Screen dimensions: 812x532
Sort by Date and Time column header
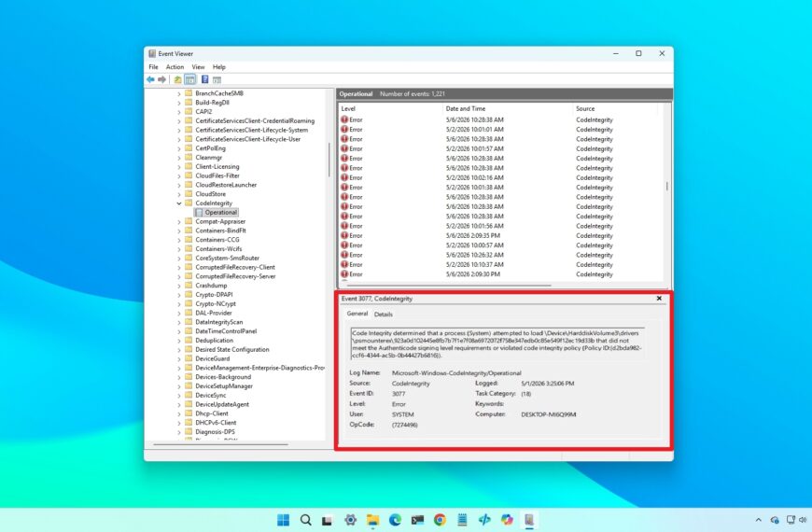[508, 109]
